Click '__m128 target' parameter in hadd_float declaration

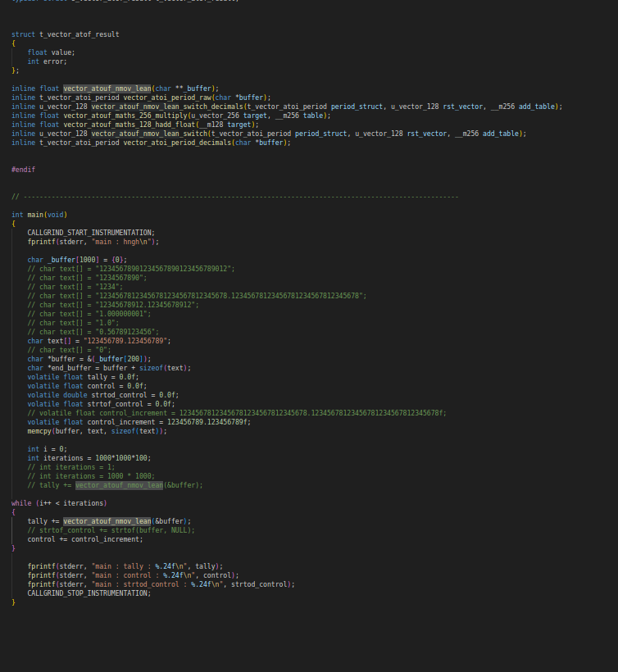pyautogui.click(x=227, y=125)
